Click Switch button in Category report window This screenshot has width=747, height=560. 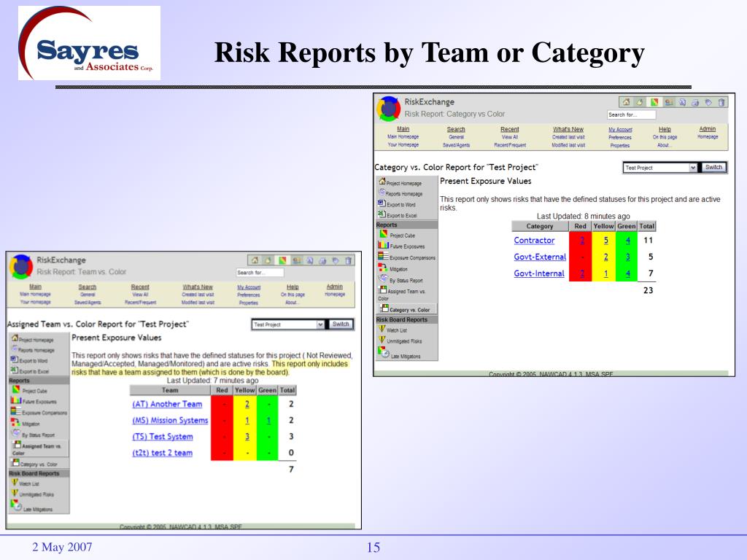pyautogui.click(x=713, y=167)
